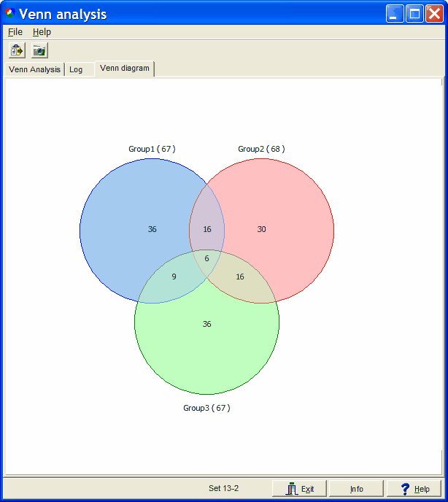The image size is (448, 502).
Task: Click the 30 count in red circle
Action: click(262, 229)
